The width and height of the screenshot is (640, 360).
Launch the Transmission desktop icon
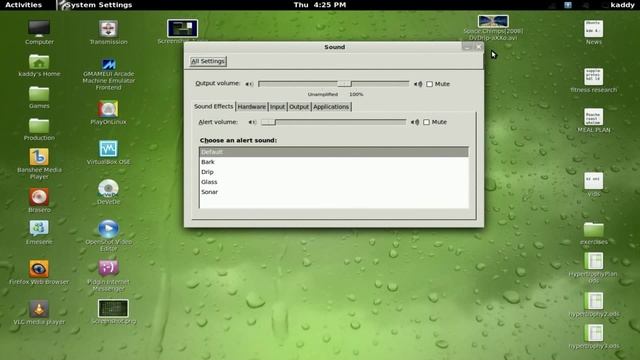coord(108,29)
